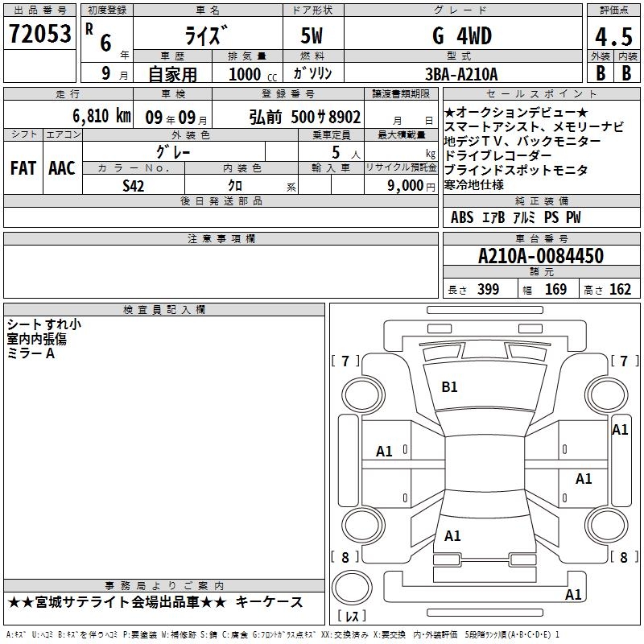The height and width of the screenshot is (644, 644).
Task: Click the inspector note シートすれ小
Action: coord(43,324)
